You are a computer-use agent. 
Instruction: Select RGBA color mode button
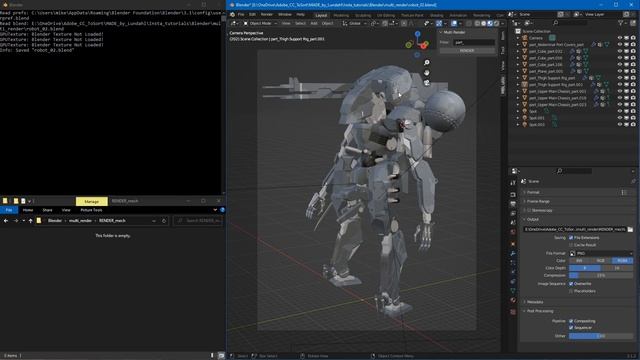[622, 260]
